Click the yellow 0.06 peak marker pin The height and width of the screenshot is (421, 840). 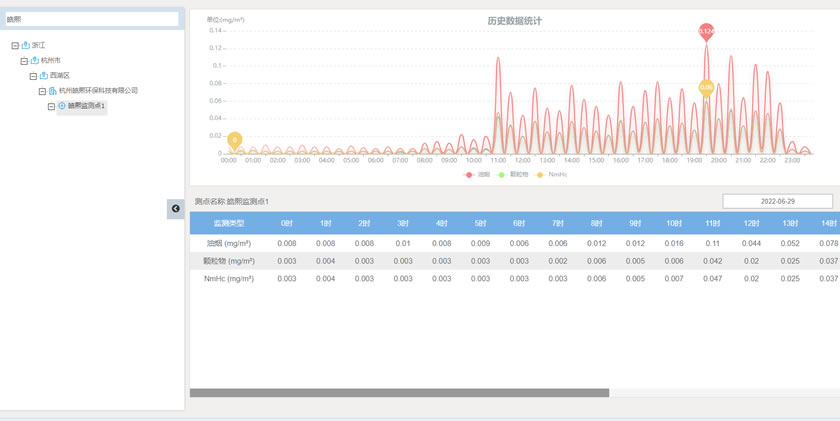706,87
